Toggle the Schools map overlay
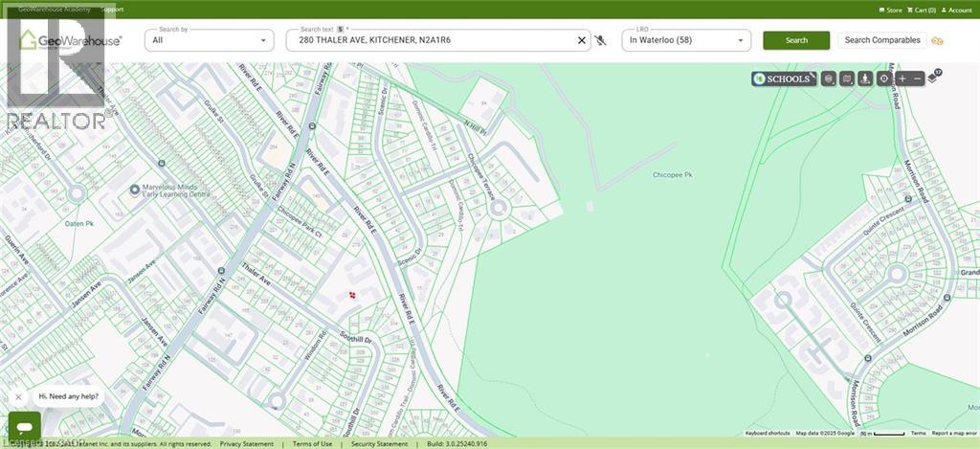This screenshot has width=980, height=449. (x=784, y=79)
